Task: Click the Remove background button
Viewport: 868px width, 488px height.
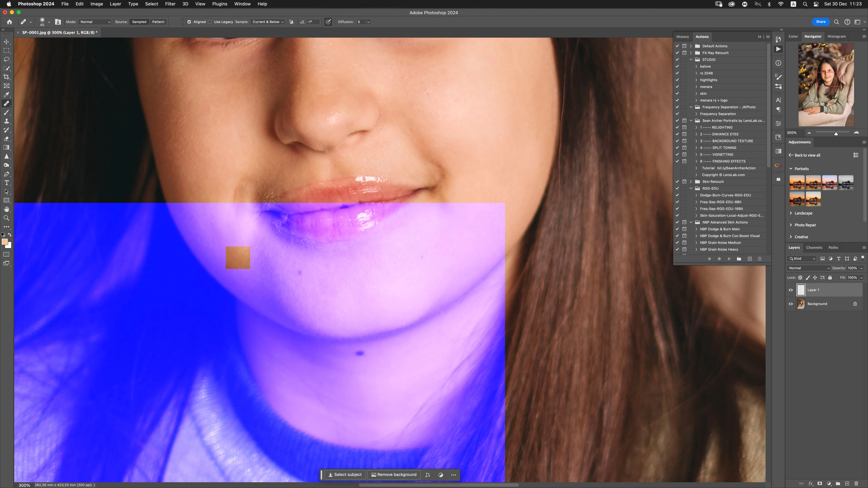Action: pos(393,474)
